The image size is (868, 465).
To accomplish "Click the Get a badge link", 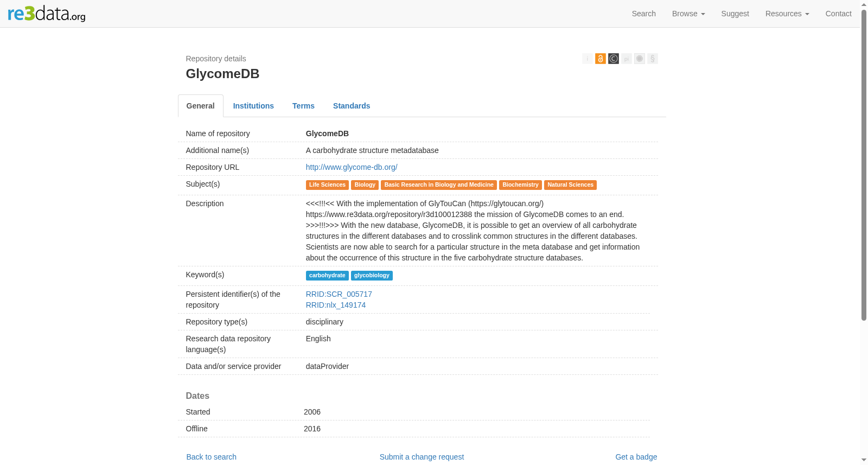I will click(x=636, y=457).
